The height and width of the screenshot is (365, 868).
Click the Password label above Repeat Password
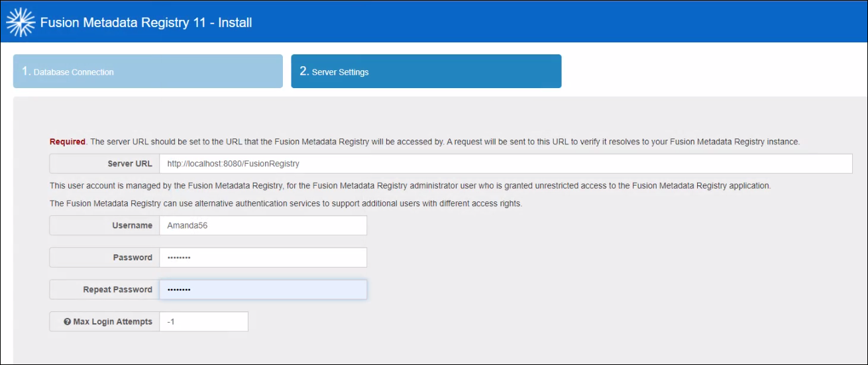point(133,258)
